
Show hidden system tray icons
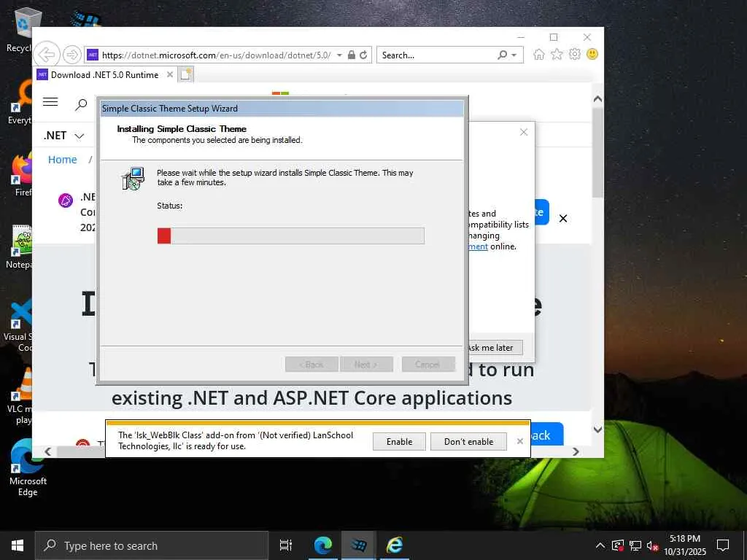(x=600, y=545)
